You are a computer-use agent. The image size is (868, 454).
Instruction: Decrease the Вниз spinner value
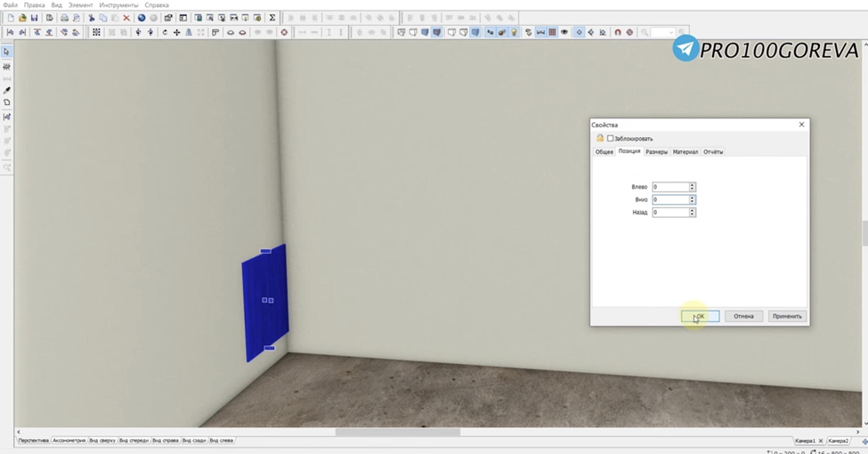coord(693,201)
